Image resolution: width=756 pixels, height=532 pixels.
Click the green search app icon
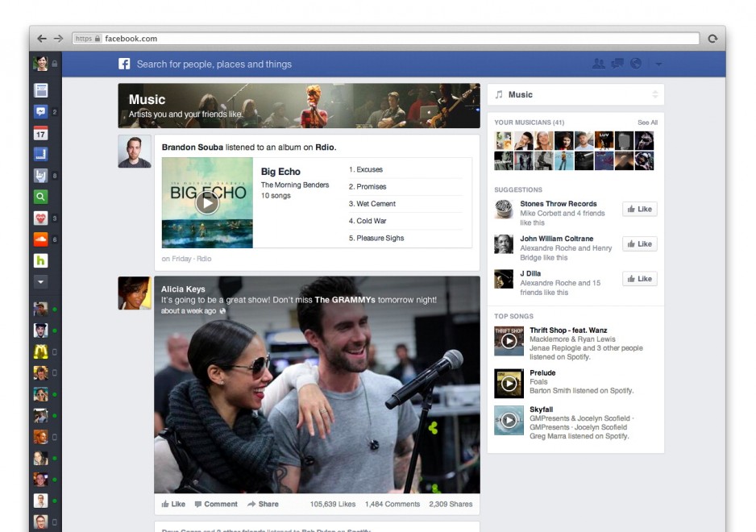(x=40, y=197)
